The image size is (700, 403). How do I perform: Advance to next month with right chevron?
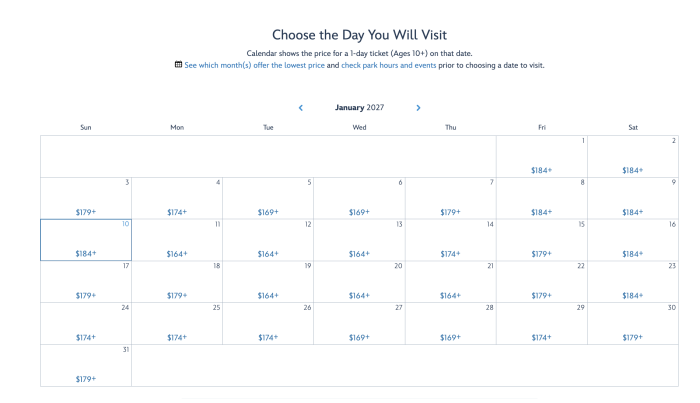pyautogui.click(x=418, y=107)
